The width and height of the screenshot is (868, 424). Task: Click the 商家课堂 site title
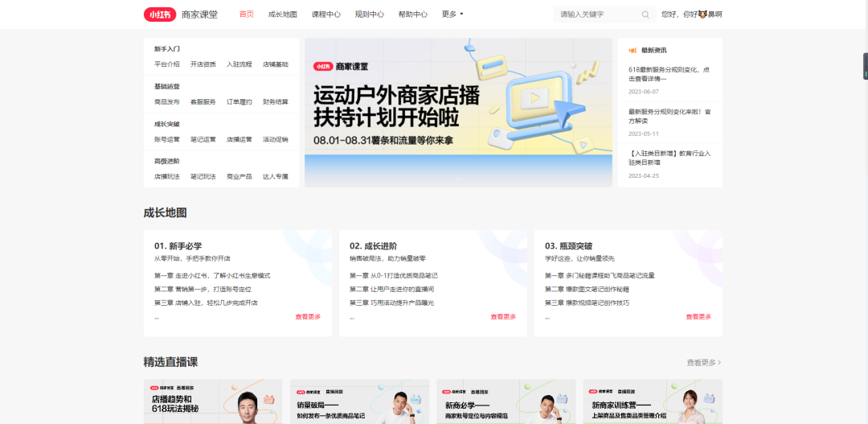[200, 14]
